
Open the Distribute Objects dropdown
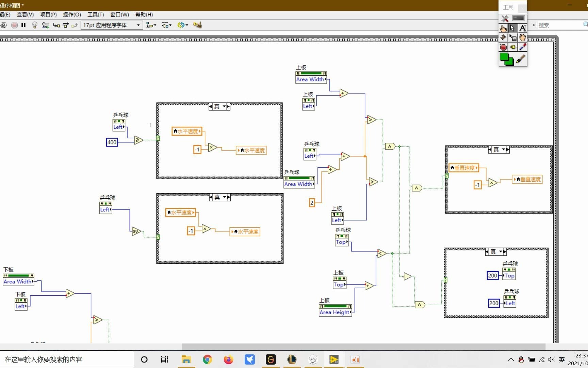click(166, 25)
